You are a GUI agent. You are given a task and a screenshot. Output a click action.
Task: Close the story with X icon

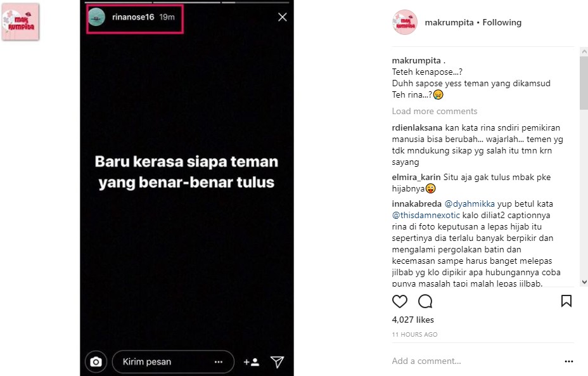tap(283, 17)
